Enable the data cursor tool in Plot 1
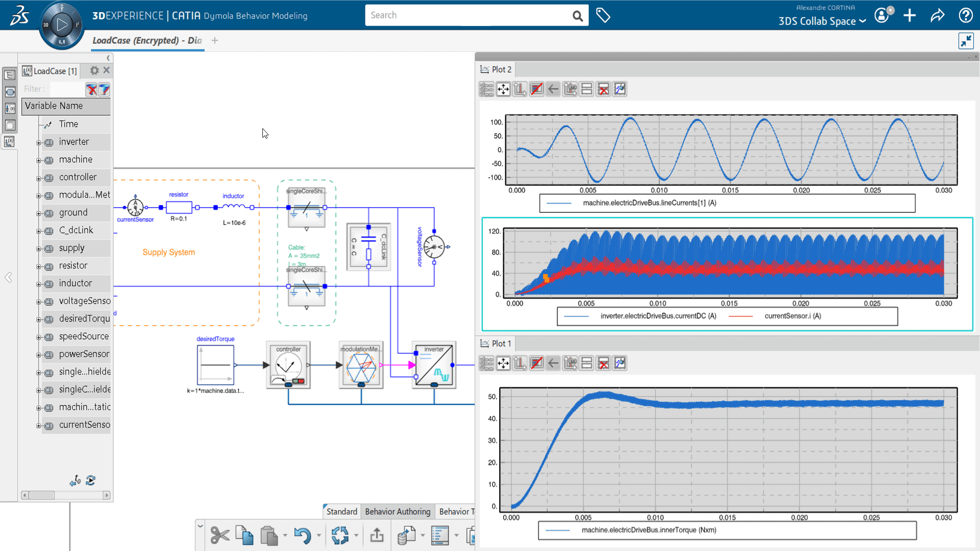Screen dimensions: 980x551 (619, 363)
